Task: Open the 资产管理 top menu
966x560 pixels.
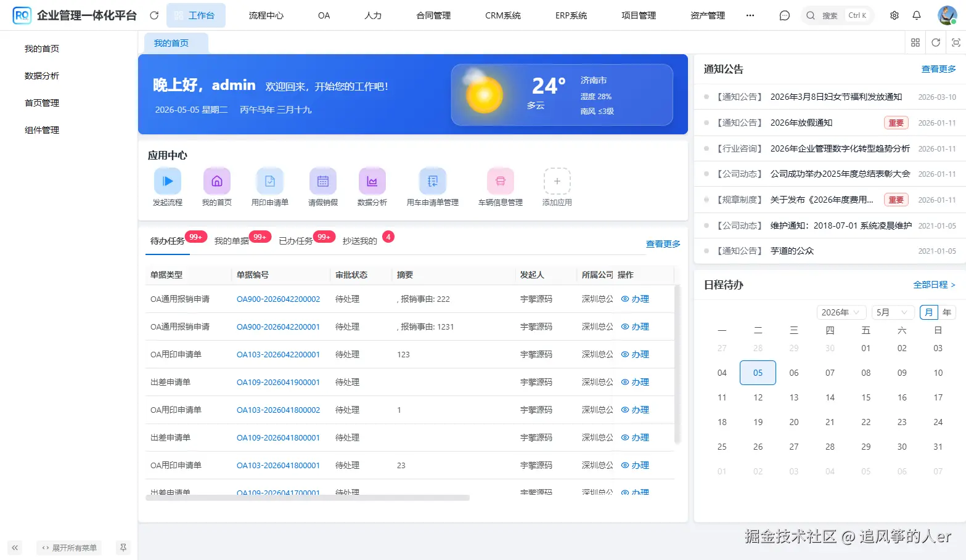Action: pyautogui.click(x=708, y=15)
